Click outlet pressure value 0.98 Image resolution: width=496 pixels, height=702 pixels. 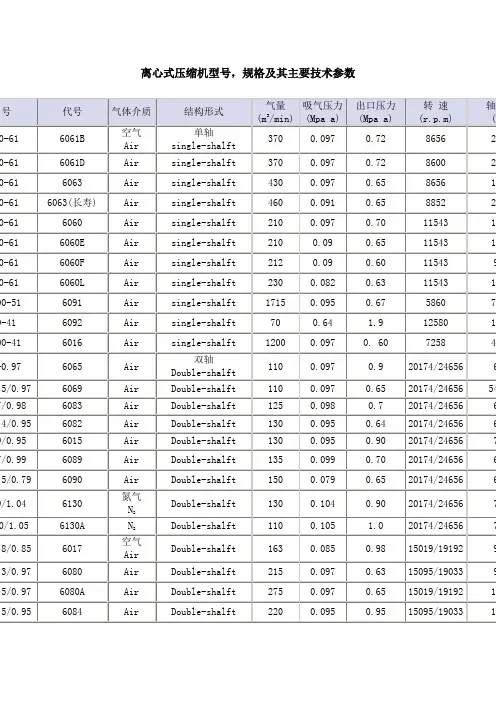point(376,549)
